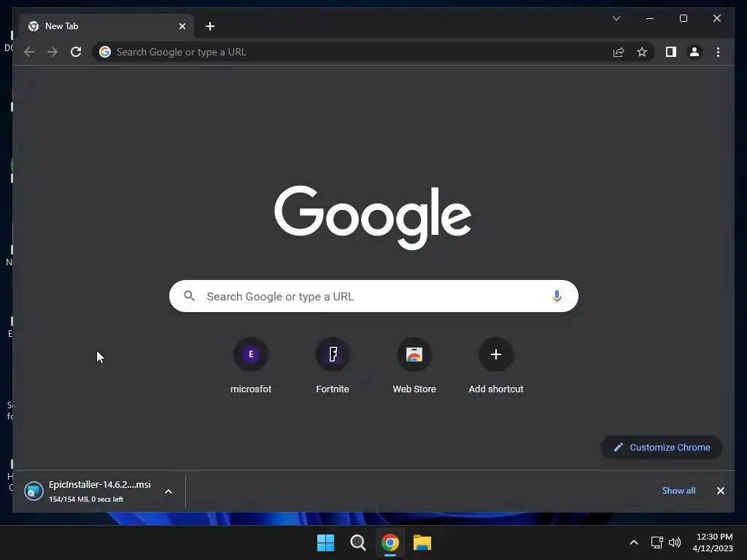The height and width of the screenshot is (560, 747).
Task: Open a new tab with plus button
Action: (209, 26)
